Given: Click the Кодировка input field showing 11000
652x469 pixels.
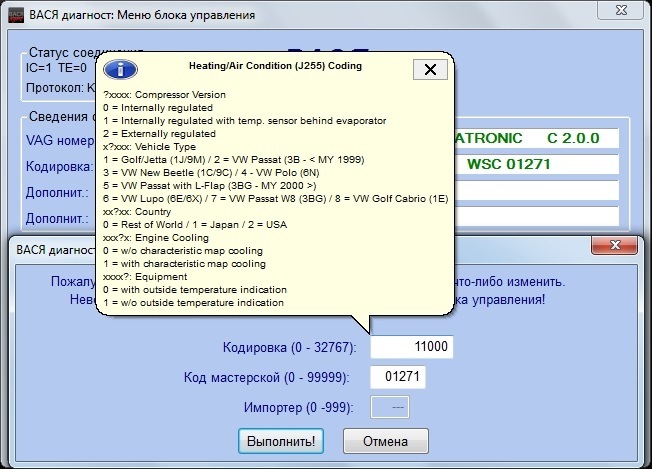Looking at the screenshot, I should pyautogui.click(x=412, y=347).
